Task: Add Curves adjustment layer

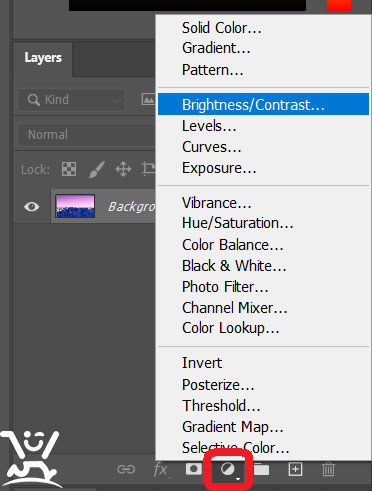Action: coord(263,147)
